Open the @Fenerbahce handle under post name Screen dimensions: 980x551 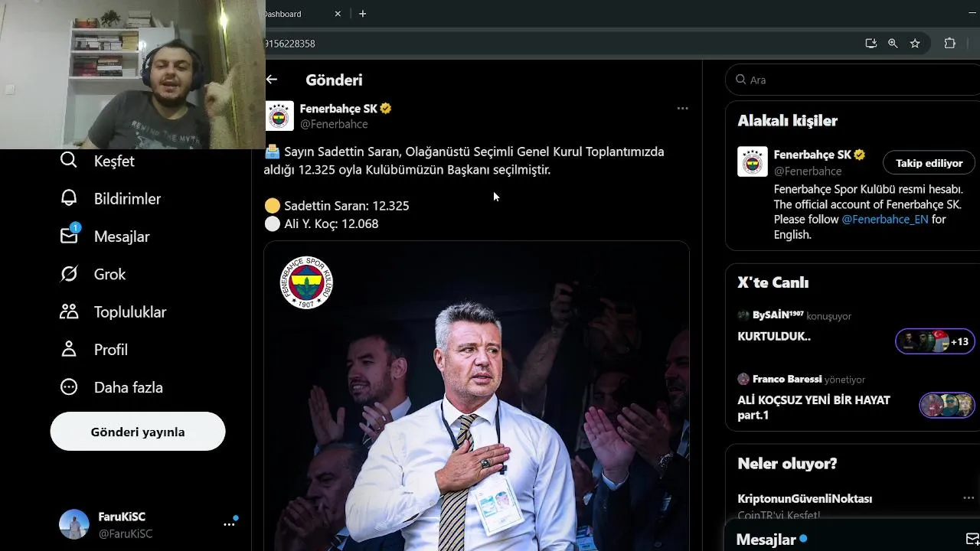pyautogui.click(x=334, y=124)
